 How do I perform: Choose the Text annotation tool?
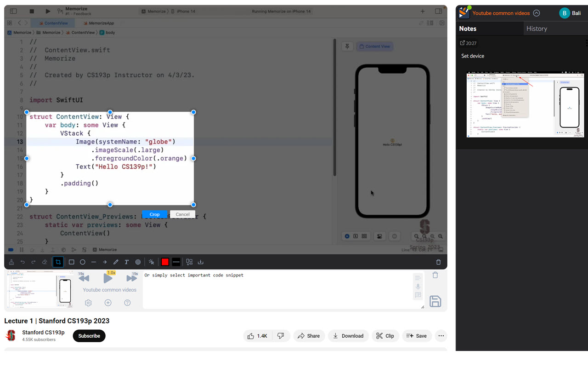(126, 262)
